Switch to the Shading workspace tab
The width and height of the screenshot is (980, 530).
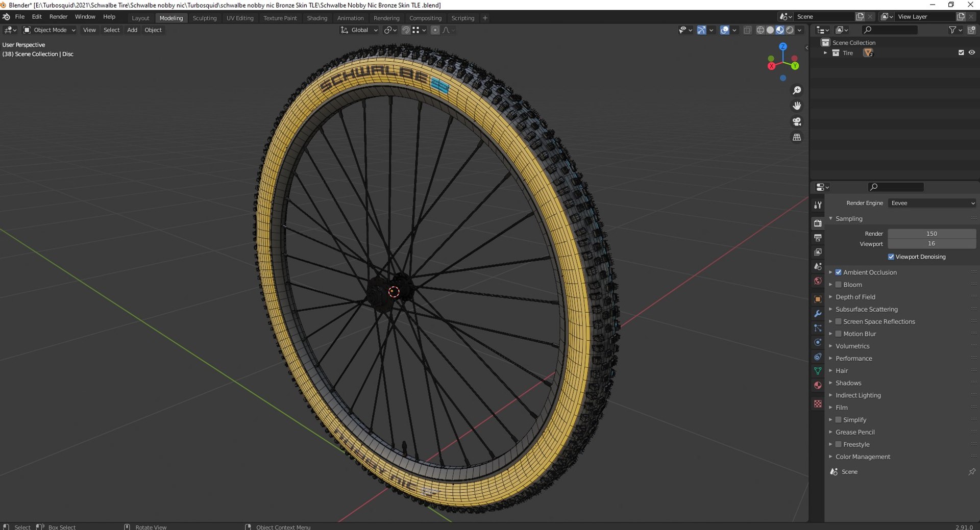pos(317,18)
